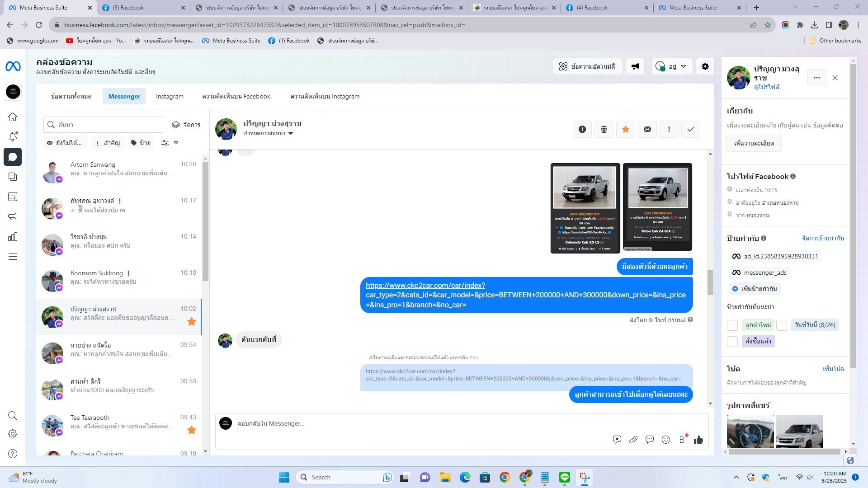The image size is (868, 488).
Task: Click the star follow-up icon in header
Action: click(625, 129)
